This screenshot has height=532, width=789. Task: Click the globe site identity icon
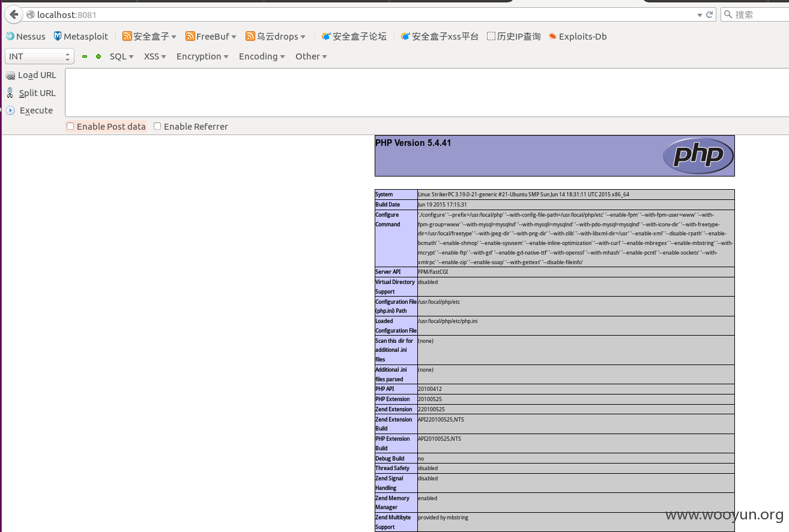coord(30,14)
